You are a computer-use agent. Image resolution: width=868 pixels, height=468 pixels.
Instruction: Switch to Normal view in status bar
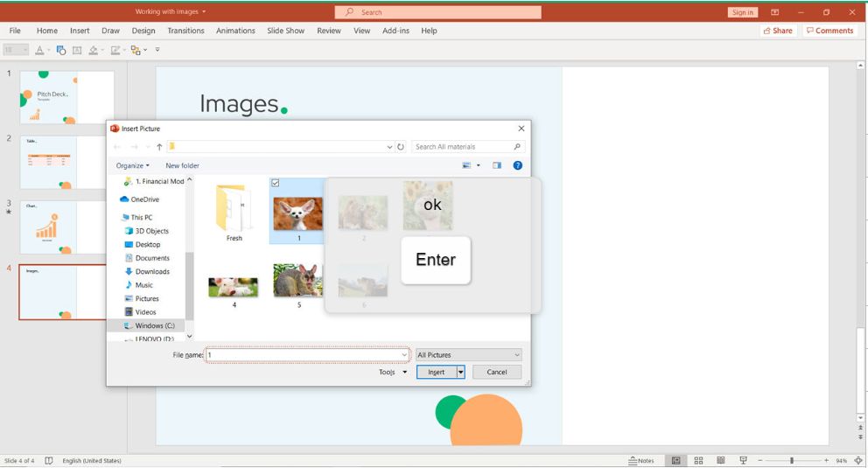coord(675,460)
